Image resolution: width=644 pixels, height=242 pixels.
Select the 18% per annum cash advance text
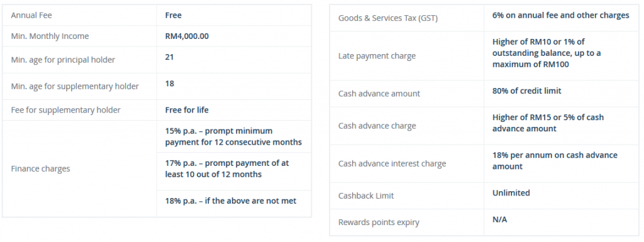click(555, 160)
